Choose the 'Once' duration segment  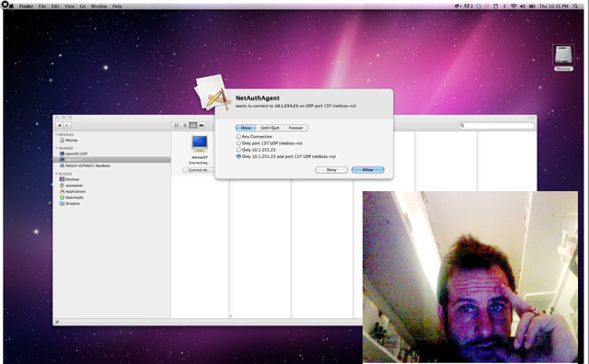[x=246, y=128]
